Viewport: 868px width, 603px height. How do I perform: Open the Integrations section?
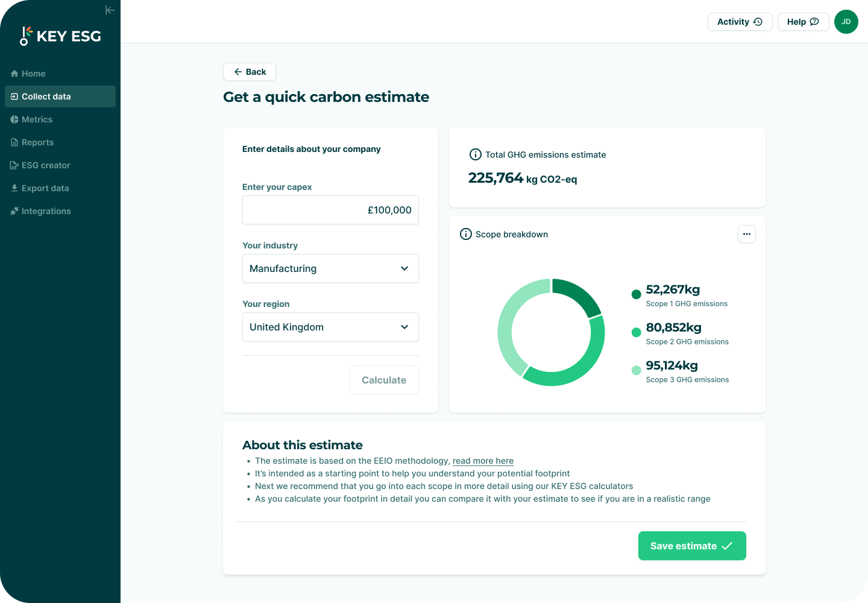click(x=46, y=210)
